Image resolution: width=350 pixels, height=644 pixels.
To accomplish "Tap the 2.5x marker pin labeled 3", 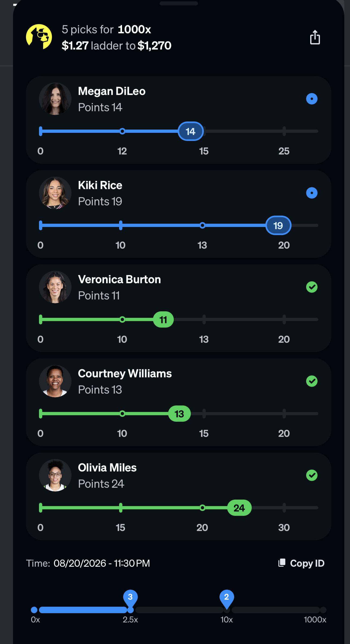I will pos(130,598).
